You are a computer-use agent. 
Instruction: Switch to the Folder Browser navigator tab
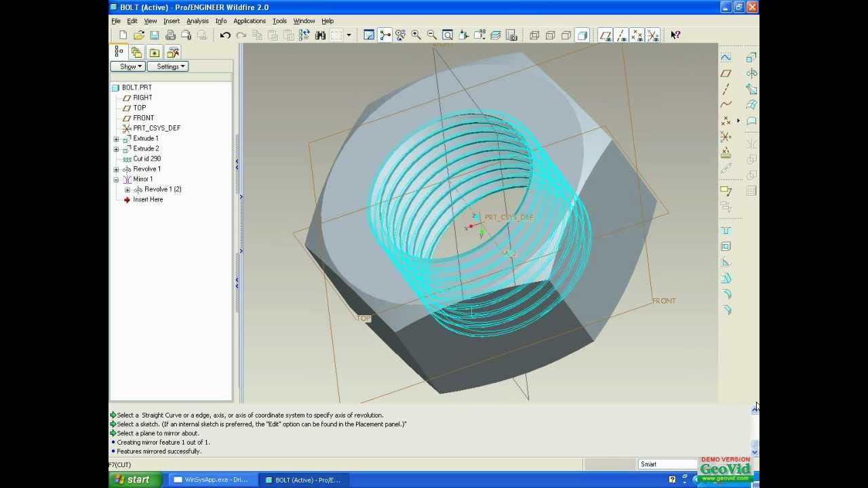(x=137, y=52)
